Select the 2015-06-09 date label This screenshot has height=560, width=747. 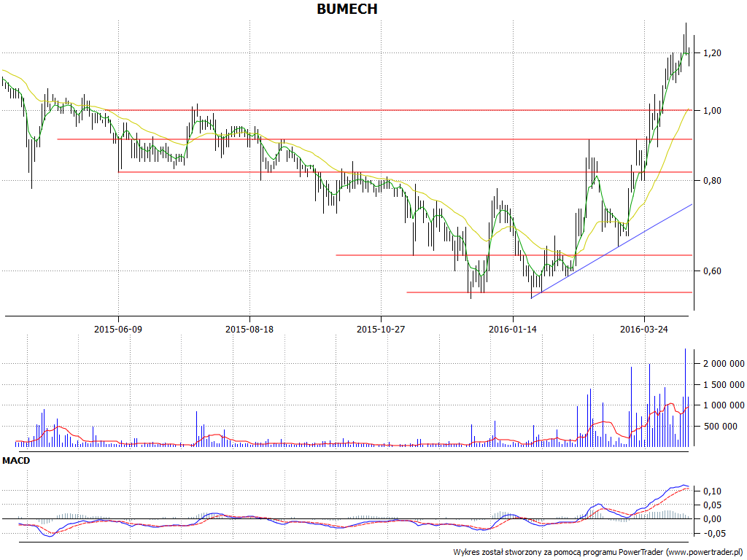(118, 329)
